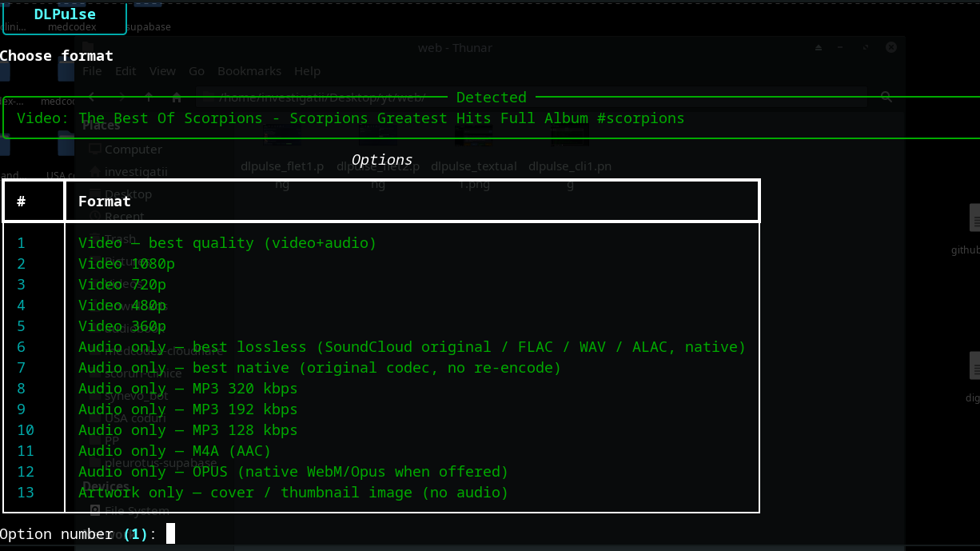Open Computer in Thunar sidebar
This screenshot has height=551, width=980.
coord(125,150)
